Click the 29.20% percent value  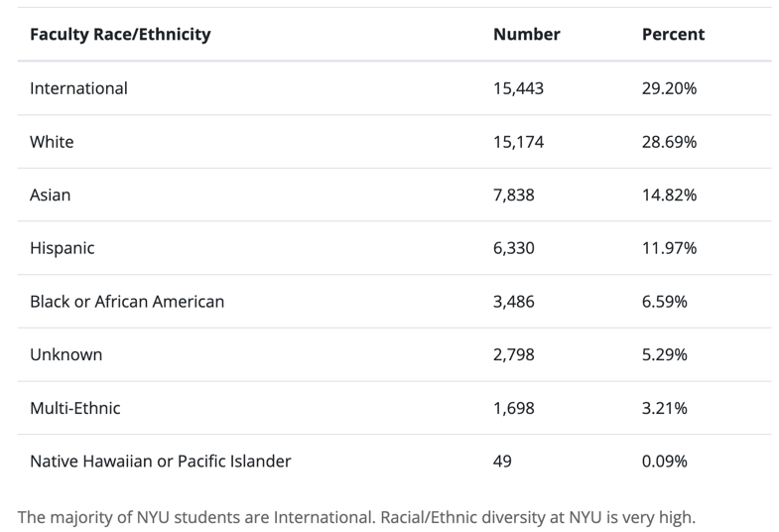669,88
